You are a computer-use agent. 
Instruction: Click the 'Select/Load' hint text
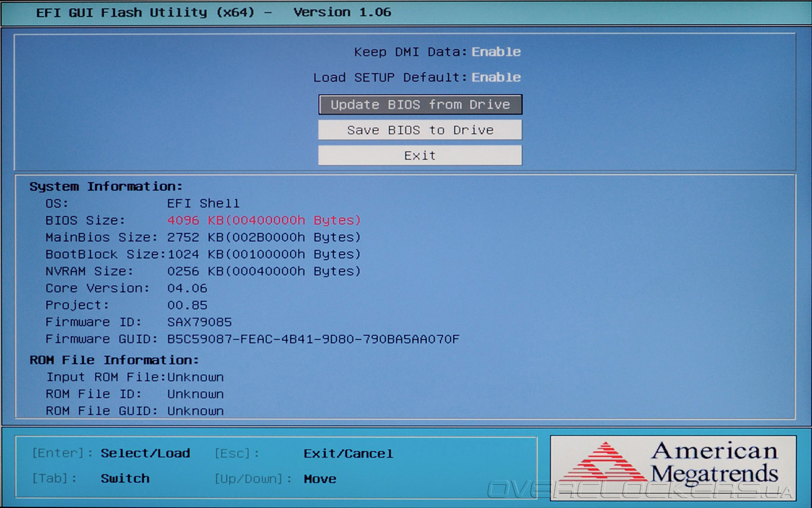pyautogui.click(x=145, y=453)
